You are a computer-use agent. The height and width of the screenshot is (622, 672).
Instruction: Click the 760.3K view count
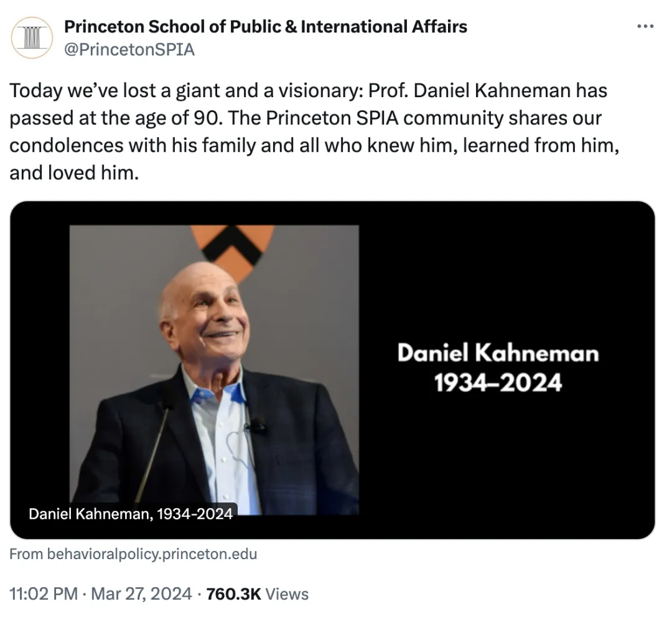233,594
